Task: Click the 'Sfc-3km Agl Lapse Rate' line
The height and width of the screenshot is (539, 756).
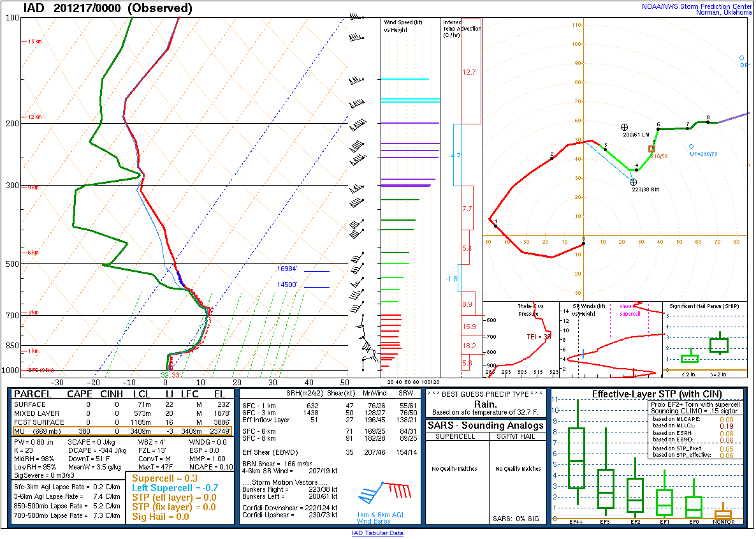Action: pyautogui.click(x=67, y=487)
